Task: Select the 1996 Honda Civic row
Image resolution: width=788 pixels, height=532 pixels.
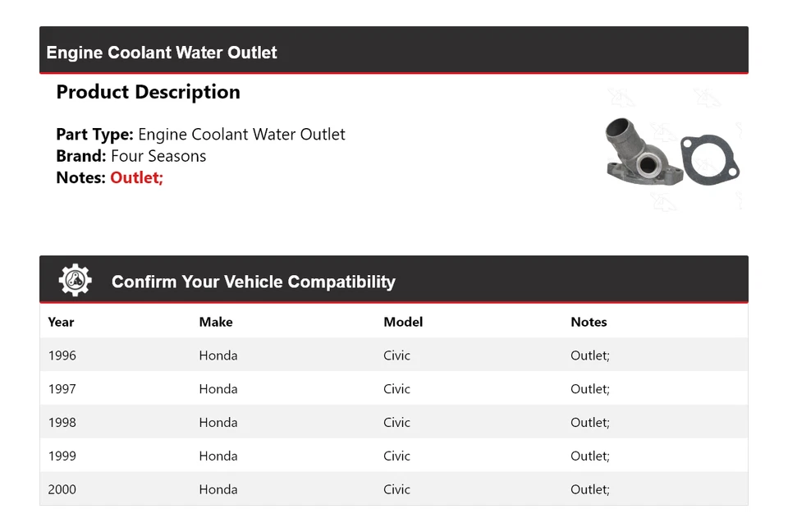Action: click(394, 355)
